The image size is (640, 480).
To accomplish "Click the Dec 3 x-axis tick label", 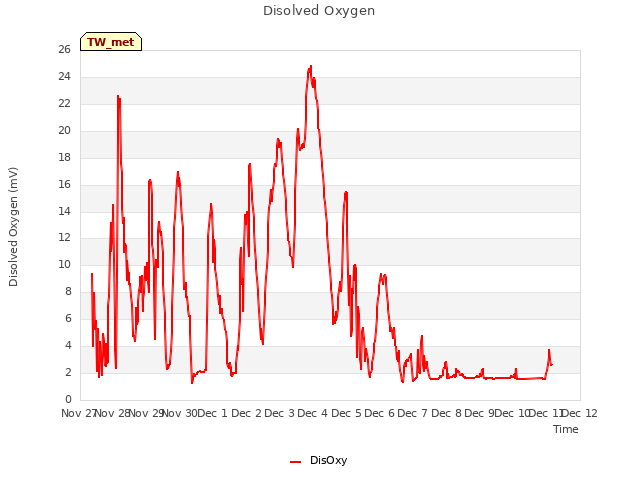I will (x=280, y=413).
